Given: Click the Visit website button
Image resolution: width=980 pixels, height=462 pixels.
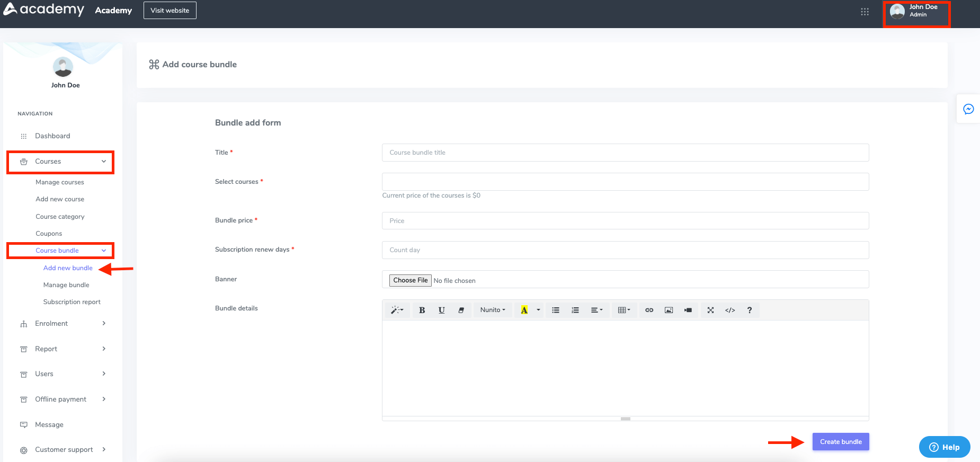Looking at the screenshot, I should click(x=170, y=11).
